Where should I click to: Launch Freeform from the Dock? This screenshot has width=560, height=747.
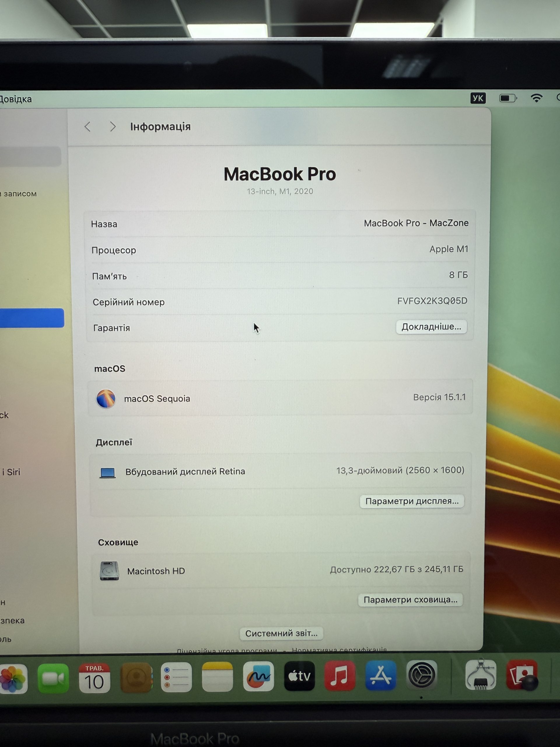[258, 676]
